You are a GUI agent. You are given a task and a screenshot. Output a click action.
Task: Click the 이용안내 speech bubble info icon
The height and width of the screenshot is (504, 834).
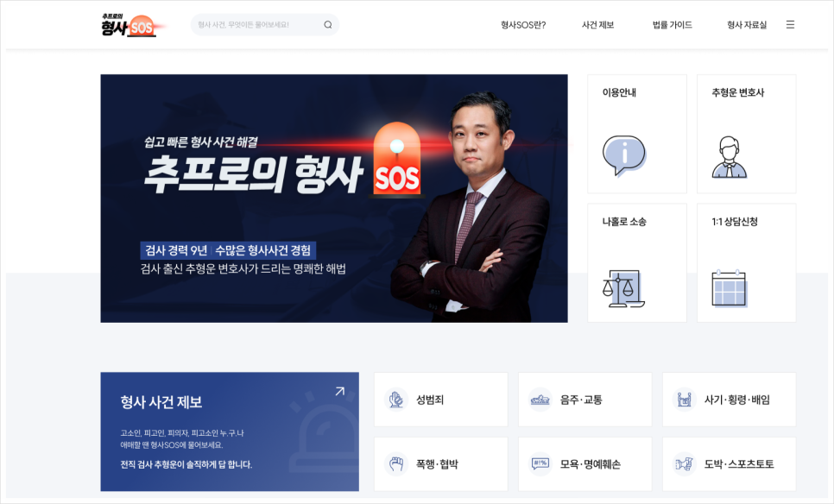624,155
